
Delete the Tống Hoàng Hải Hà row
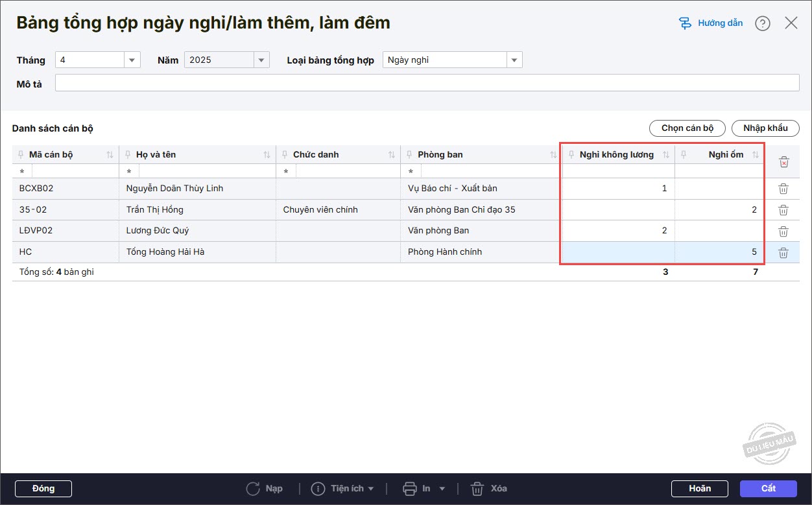(x=783, y=252)
